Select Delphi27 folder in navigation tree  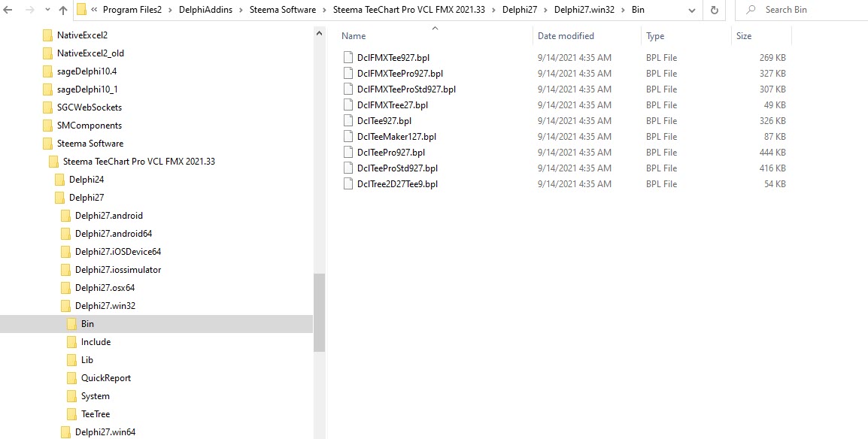coord(86,198)
